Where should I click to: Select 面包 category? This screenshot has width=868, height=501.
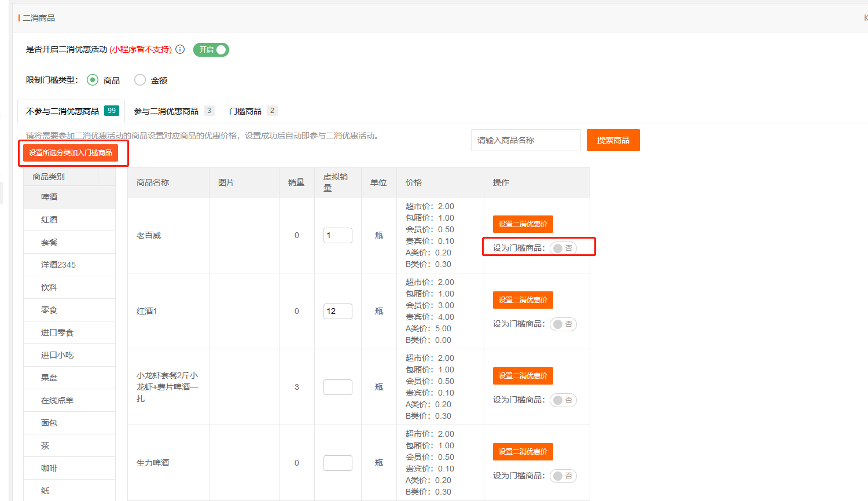tap(69, 423)
